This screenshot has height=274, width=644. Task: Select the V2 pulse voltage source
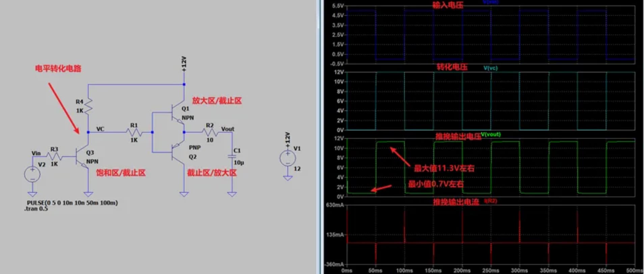pos(32,174)
